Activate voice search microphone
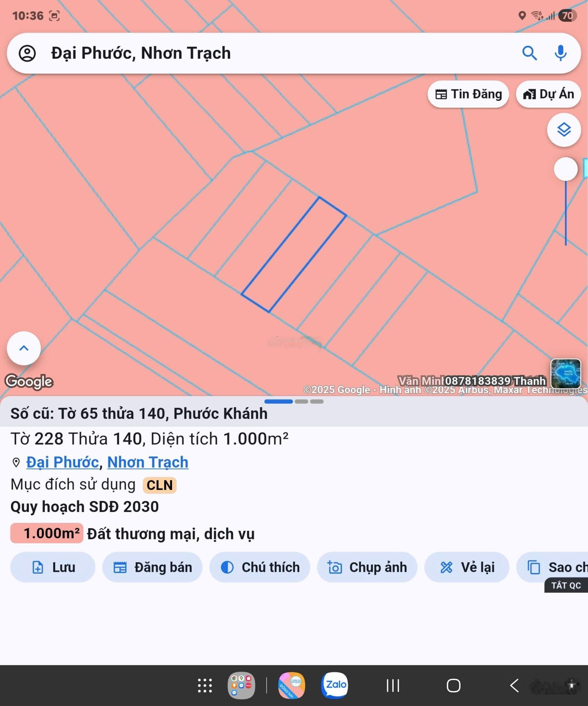 pos(560,53)
